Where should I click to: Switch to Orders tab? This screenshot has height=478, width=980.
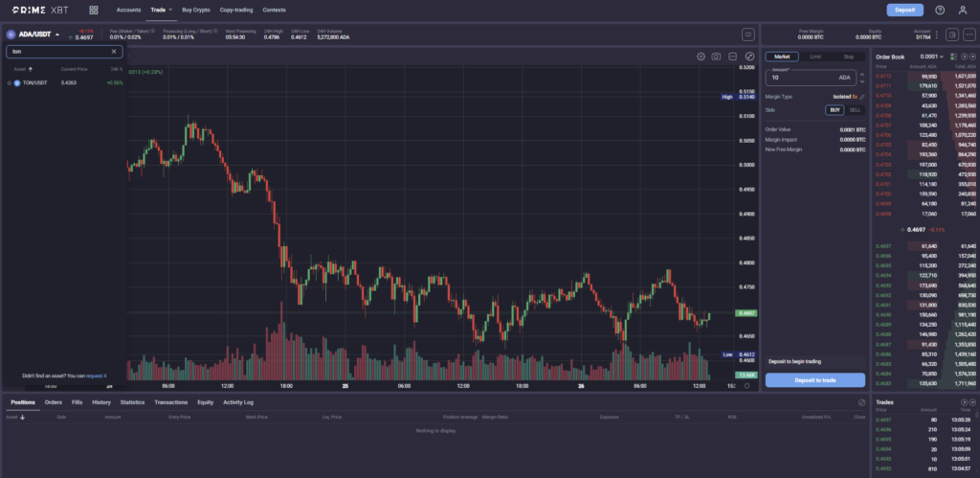click(54, 402)
